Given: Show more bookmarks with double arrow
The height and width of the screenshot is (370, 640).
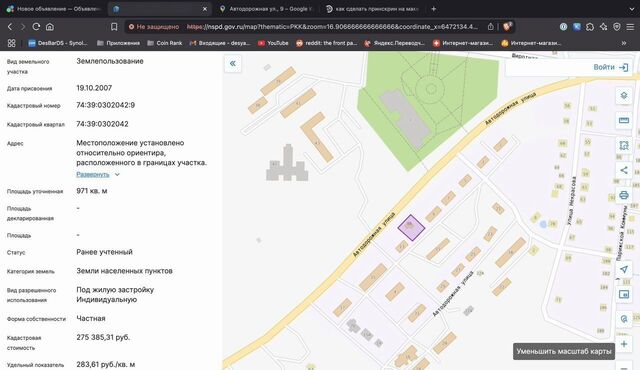Looking at the screenshot, I should 624,43.
